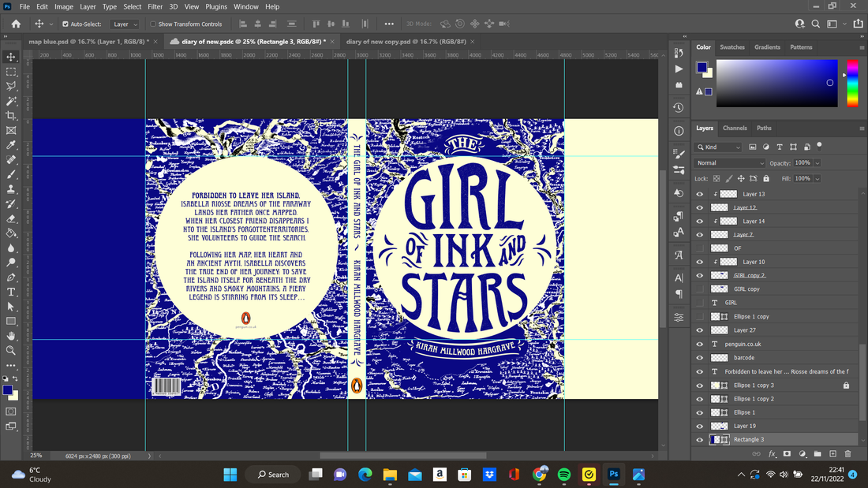Open the Windows Start menu
The image size is (868, 488).
[230, 474]
